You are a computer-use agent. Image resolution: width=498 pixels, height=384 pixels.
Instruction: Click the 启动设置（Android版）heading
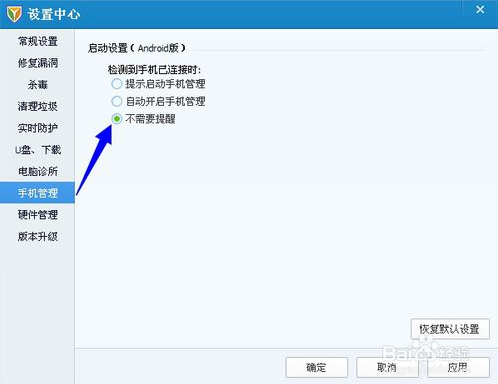pyautogui.click(x=137, y=48)
